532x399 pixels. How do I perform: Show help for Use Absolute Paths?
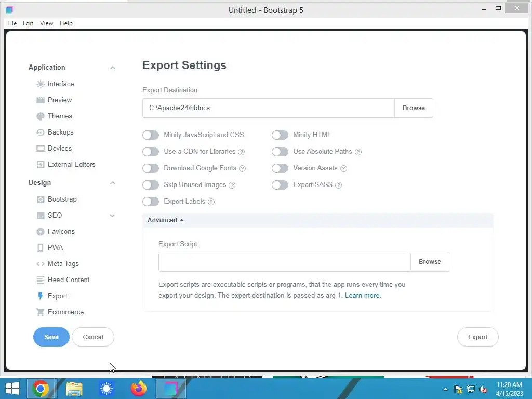pyautogui.click(x=358, y=152)
